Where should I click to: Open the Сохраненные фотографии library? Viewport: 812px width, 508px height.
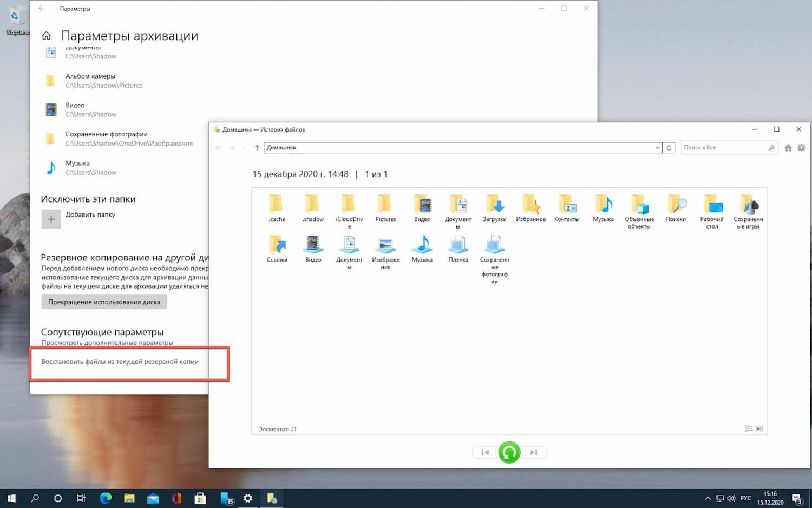494,259
